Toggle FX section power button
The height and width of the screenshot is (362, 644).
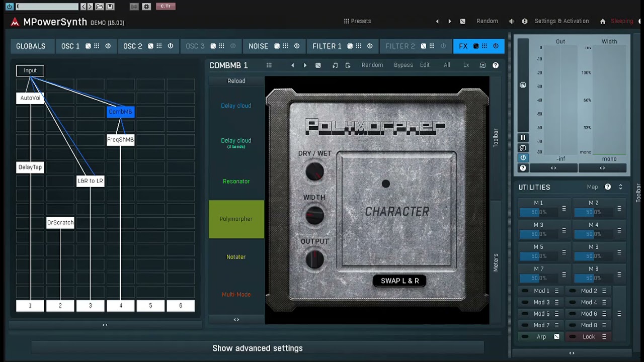pos(496,46)
